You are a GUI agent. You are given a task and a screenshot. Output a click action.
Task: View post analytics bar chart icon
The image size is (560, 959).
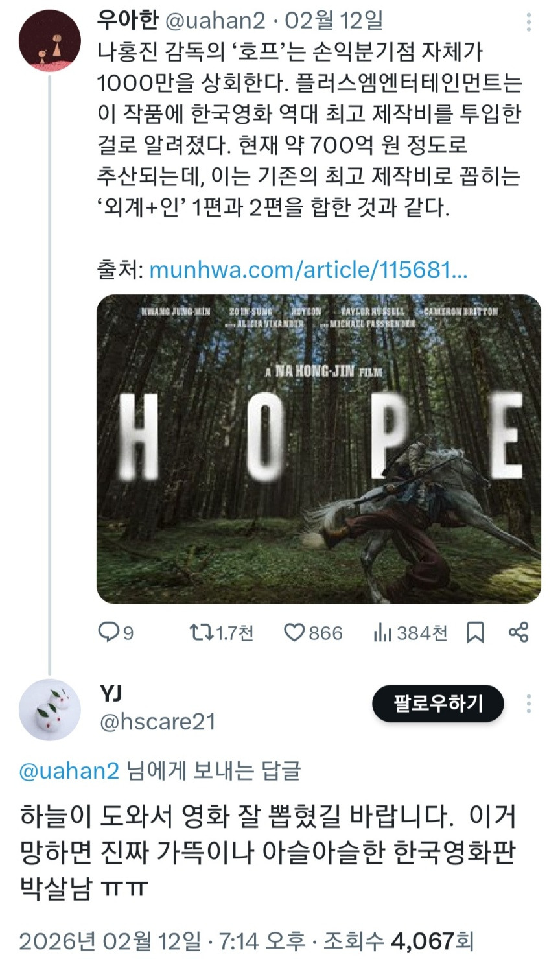[x=382, y=632]
